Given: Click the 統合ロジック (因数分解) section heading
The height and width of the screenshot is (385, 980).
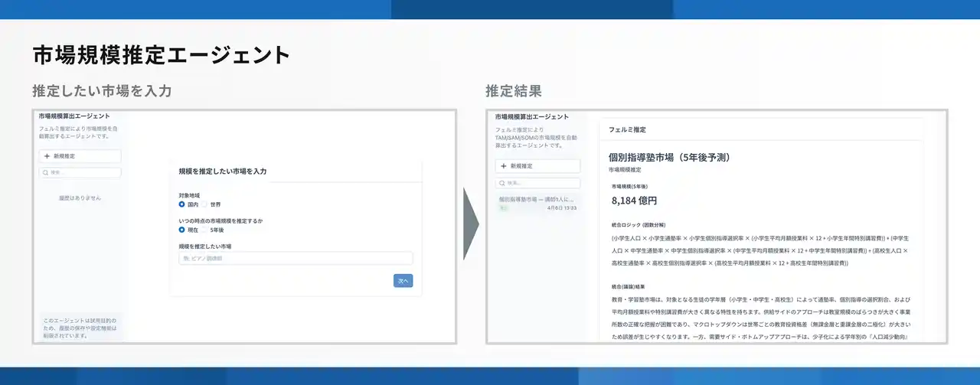Looking at the screenshot, I should tap(640, 226).
